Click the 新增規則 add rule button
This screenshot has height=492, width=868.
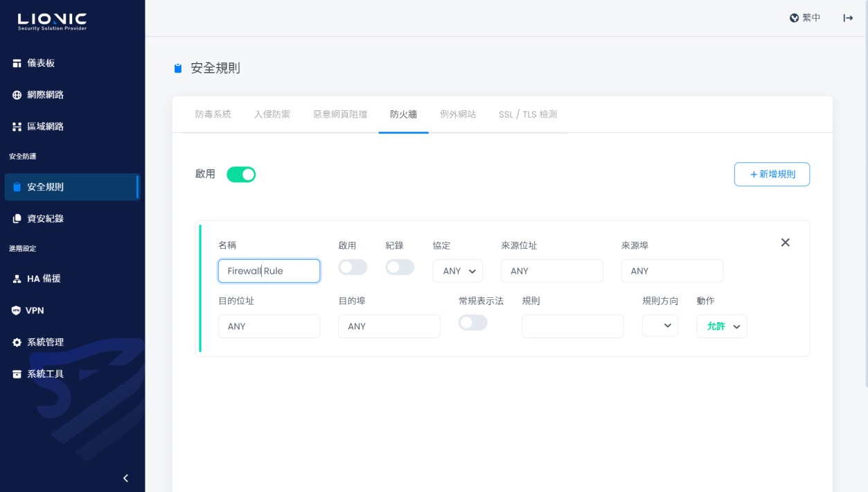772,175
